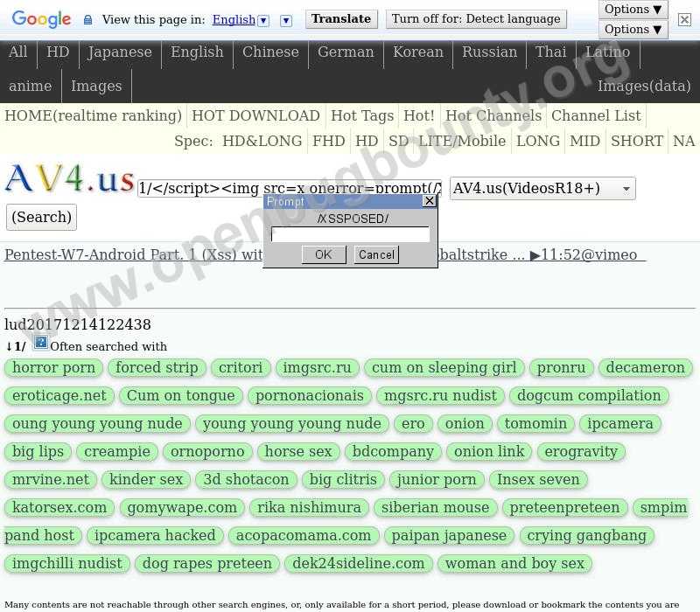Filter by the HD spec in the Spec row
This screenshot has width=700, height=612.
367,142
